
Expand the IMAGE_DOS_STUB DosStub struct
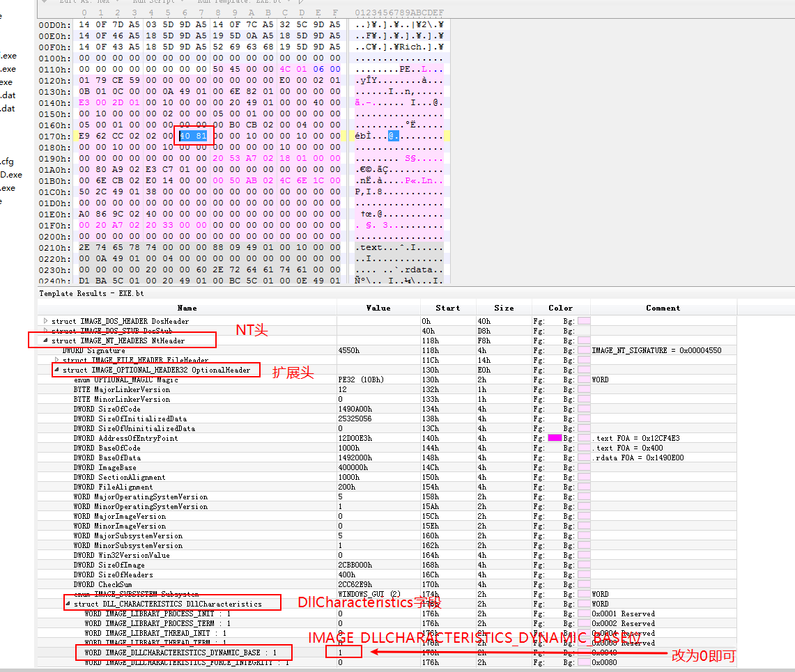coord(45,330)
